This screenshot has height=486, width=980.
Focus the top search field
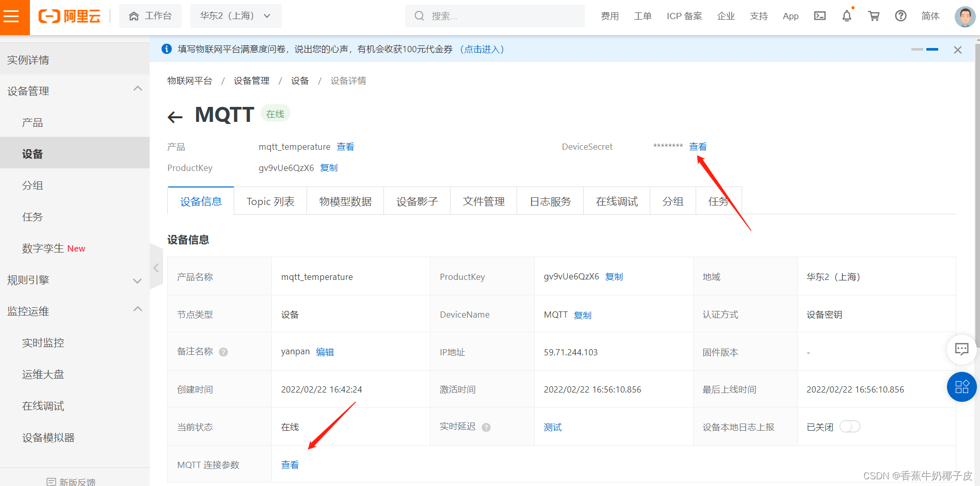[x=495, y=16]
